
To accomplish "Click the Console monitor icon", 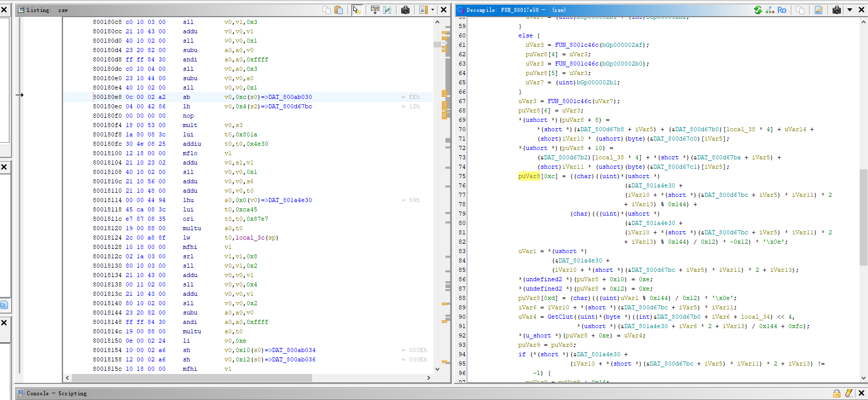I will click(x=21, y=393).
